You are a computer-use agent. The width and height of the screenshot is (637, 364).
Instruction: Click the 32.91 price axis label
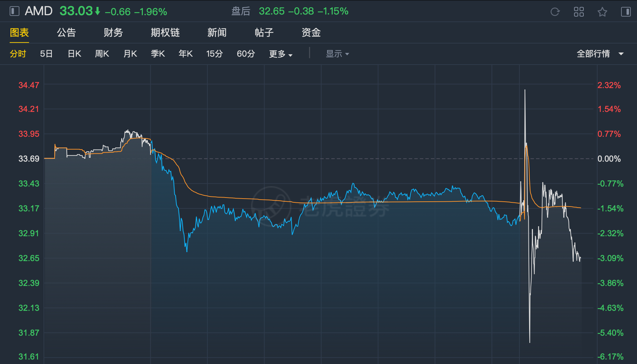click(29, 233)
